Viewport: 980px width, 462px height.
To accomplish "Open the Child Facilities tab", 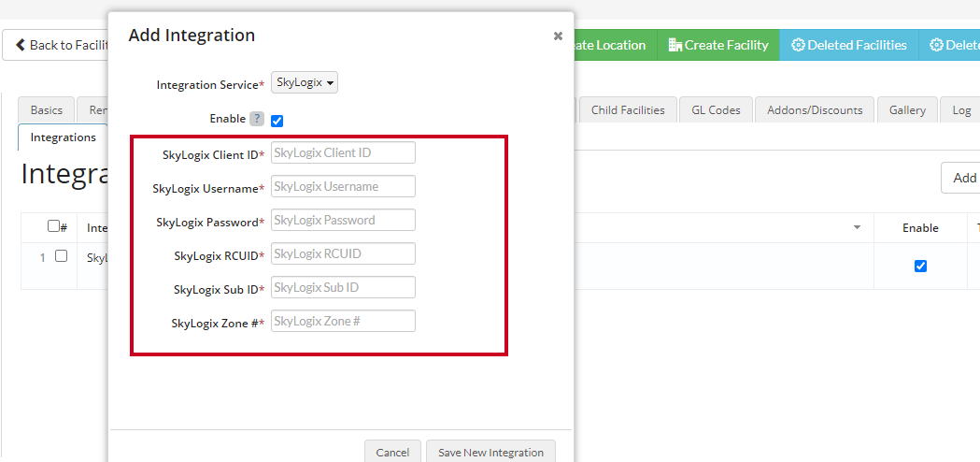I will pos(628,110).
